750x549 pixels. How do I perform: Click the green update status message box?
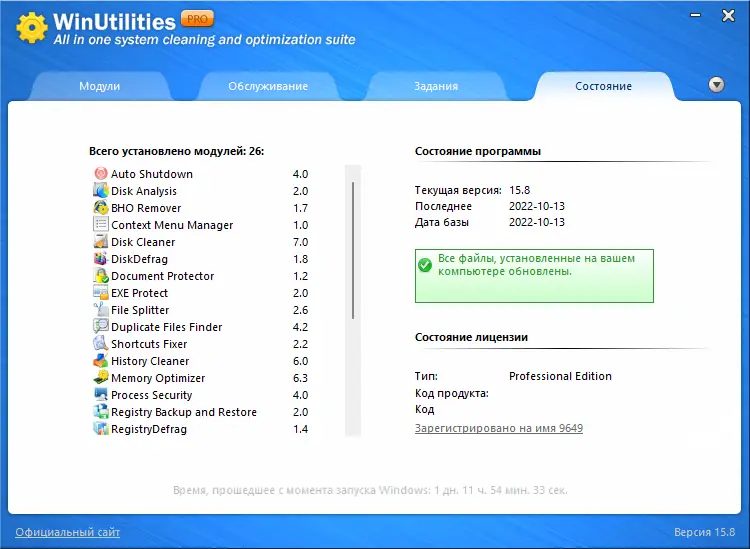[534, 276]
